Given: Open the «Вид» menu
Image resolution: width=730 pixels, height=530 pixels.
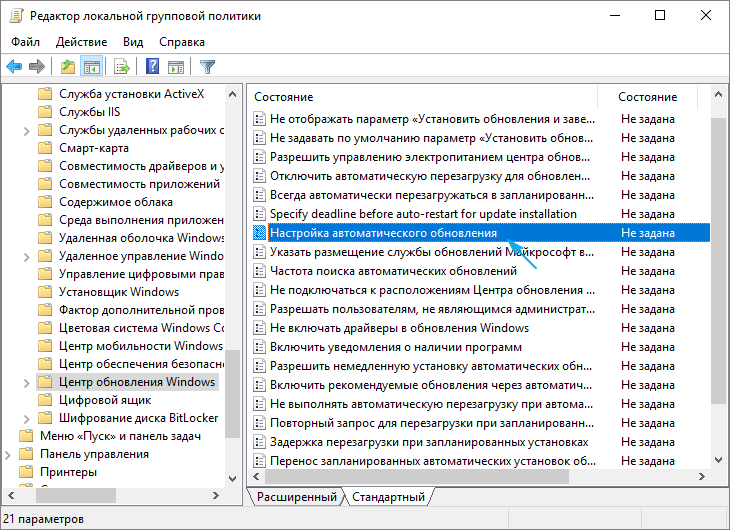Looking at the screenshot, I should point(133,42).
